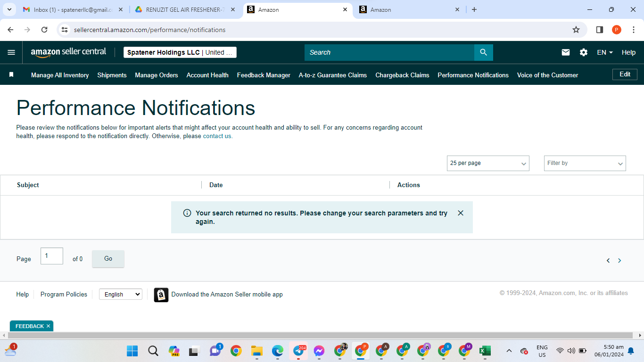The height and width of the screenshot is (362, 644).
Task: Click the Edit button in nav bar
Action: click(x=625, y=74)
